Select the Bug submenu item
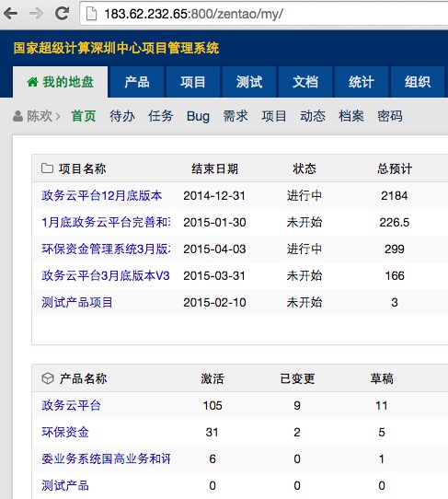 pos(198,116)
